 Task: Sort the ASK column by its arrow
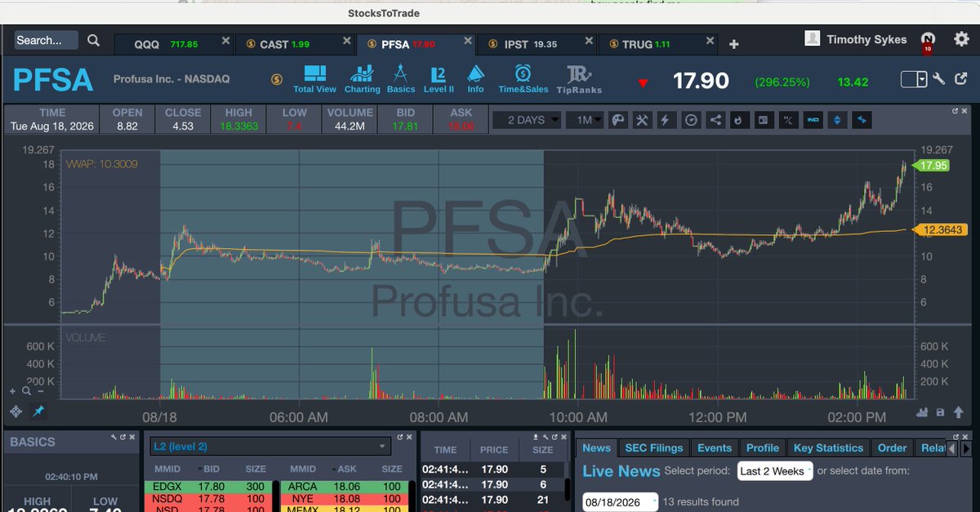pos(333,470)
